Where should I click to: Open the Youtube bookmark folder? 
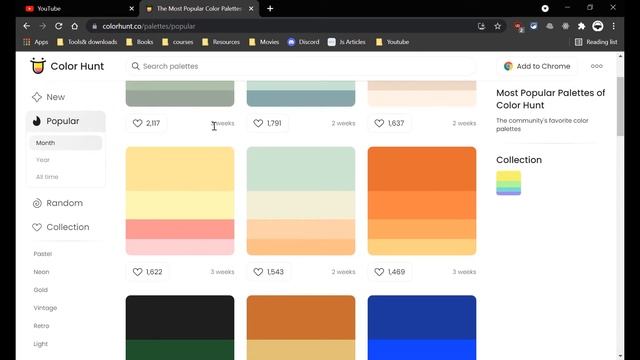coord(393,42)
